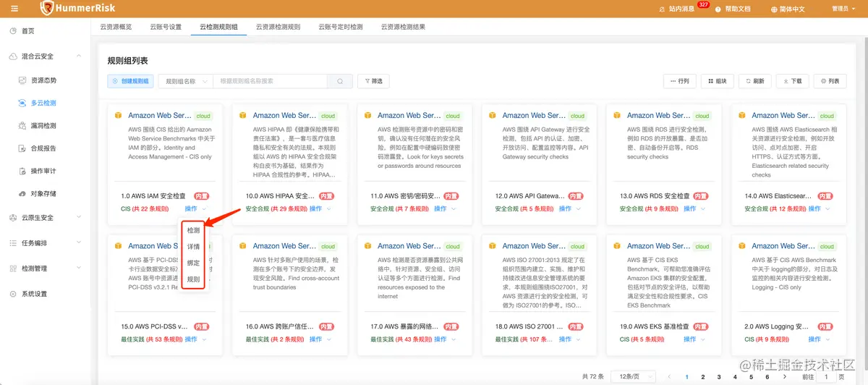The width and height of the screenshot is (868, 385).
Task: Choose 详情 from the 操作 popup menu
Action: (193, 247)
